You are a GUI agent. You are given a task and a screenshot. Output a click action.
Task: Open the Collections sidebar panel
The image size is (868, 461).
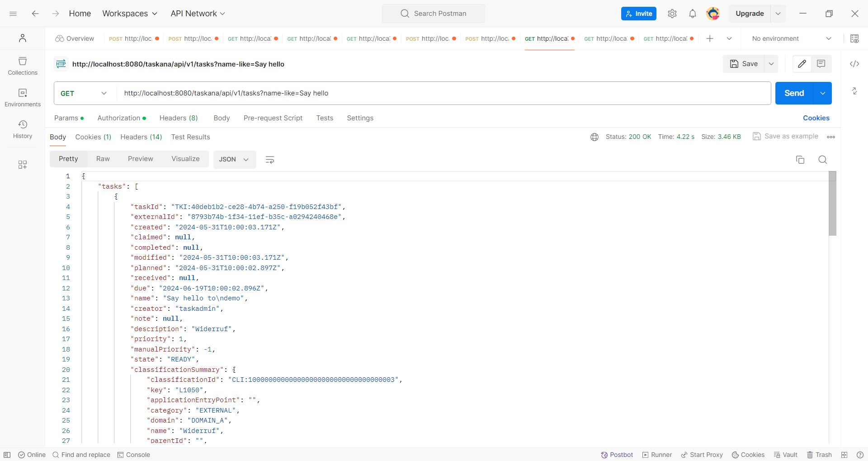click(x=23, y=66)
